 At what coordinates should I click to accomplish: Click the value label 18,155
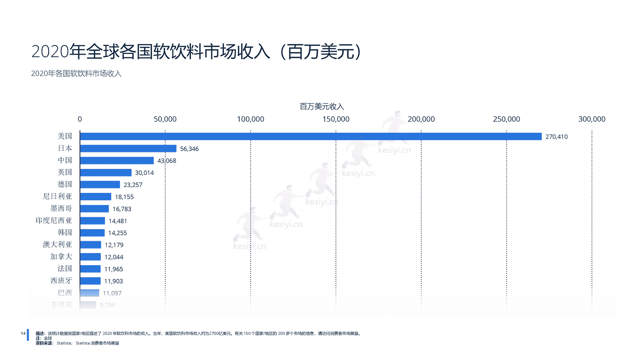coord(124,197)
